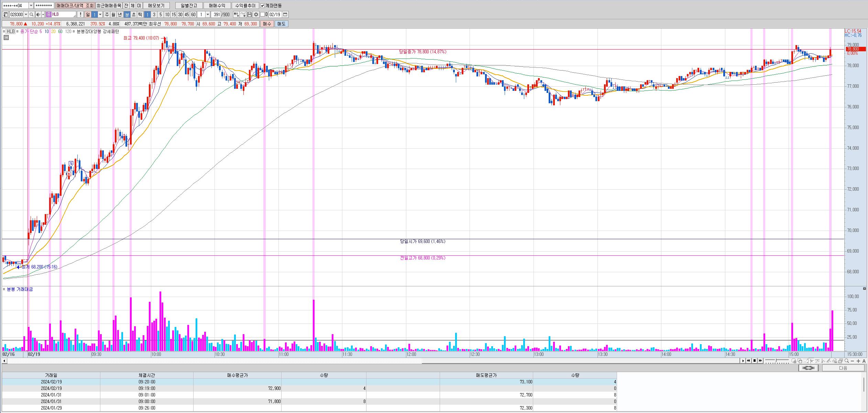
Task: Open the 일별잔고 tab
Action: [189, 6]
